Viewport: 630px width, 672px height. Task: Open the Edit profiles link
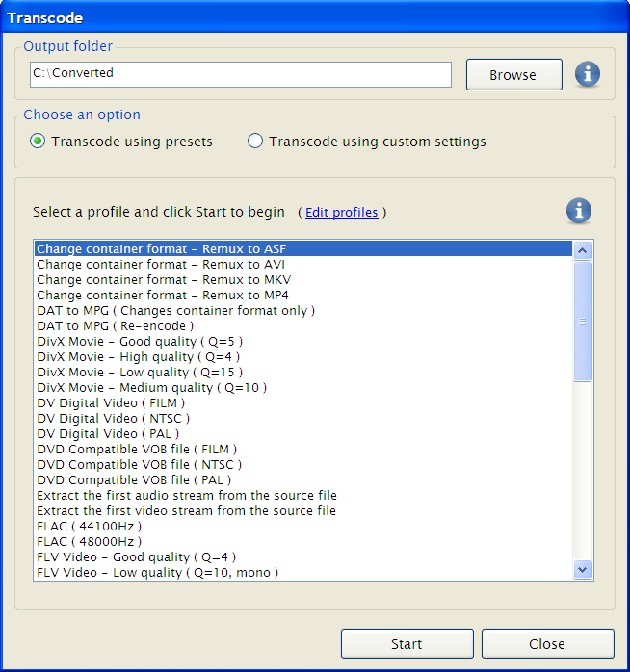(x=341, y=213)
